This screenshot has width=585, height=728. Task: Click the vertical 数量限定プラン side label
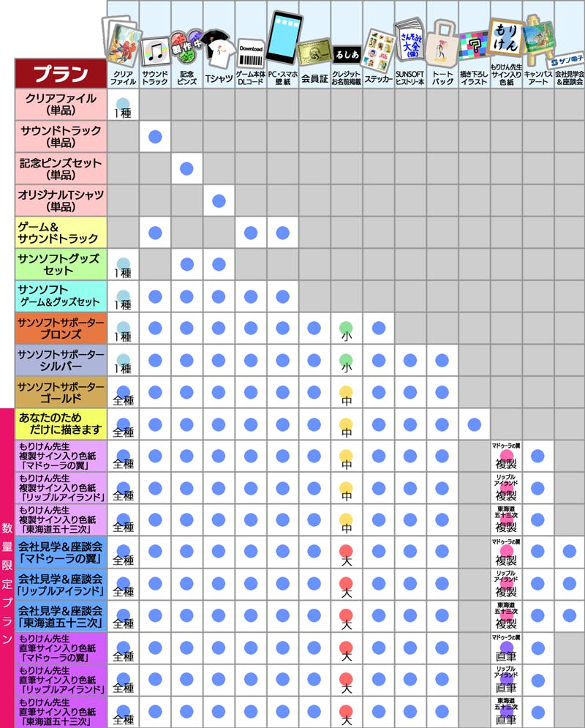(x=7, y=568)
